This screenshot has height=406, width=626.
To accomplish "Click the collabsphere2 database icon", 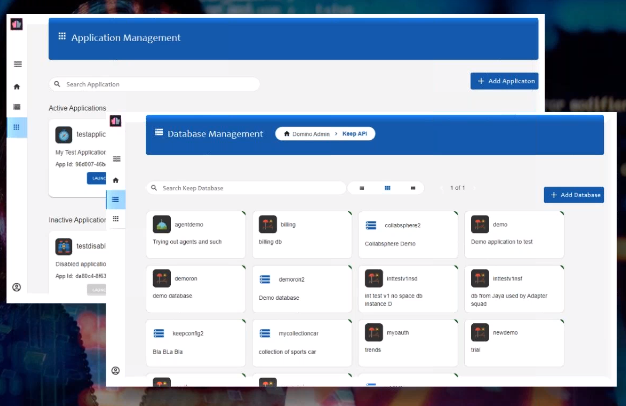I will (x=371, y=226).
